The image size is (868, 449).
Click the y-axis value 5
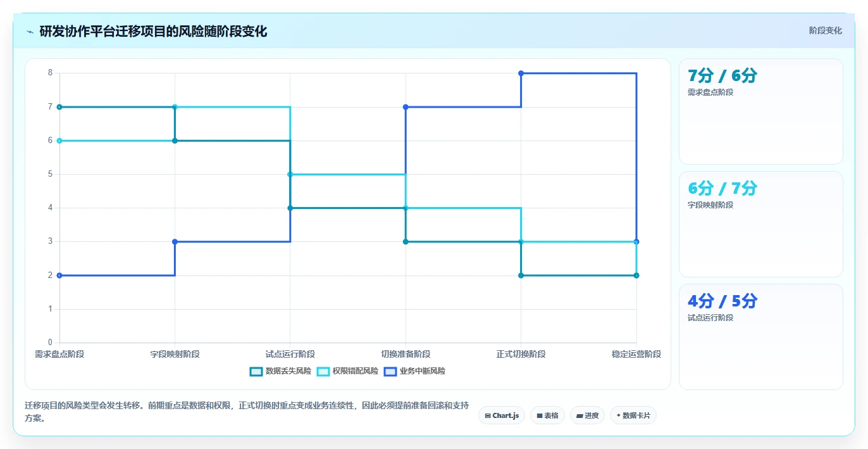coord(51,174)
